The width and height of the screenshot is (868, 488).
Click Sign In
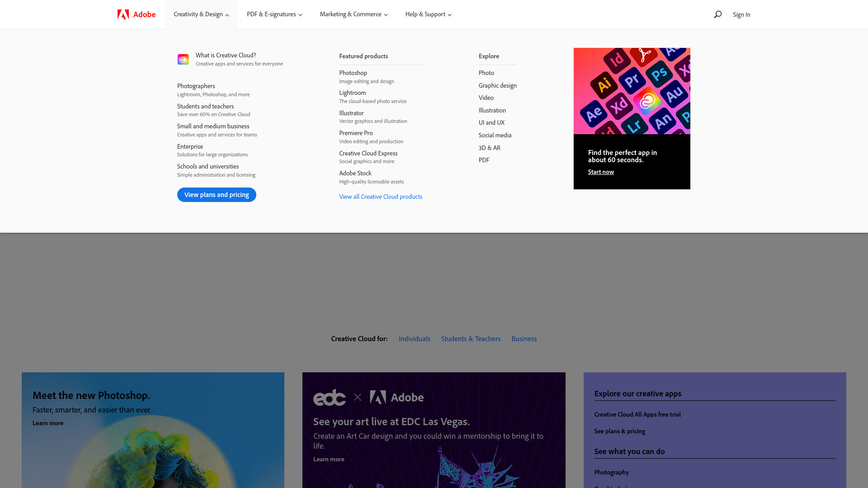pos(741,14)
